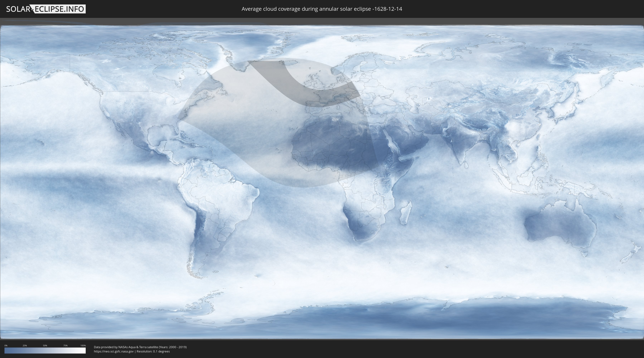Click the title 'Average cloud coverage during annular solar eclipse -1628-12-14'
This screenshot has height=358, width=644.
[x=322, y=9]
